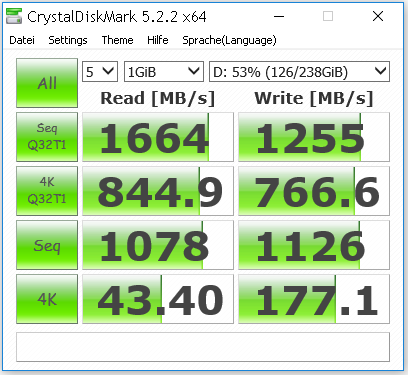Click the Seq Q32T1 read result 1664

coord(158,137)
